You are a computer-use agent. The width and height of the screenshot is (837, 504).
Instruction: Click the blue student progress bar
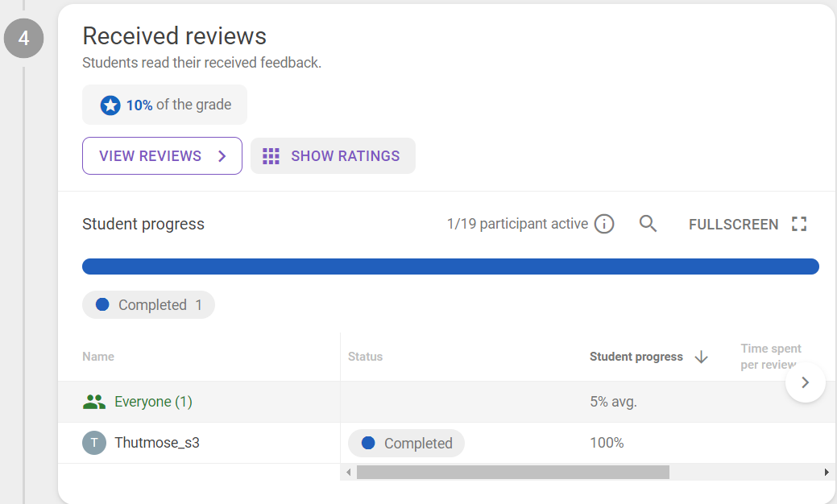[x=450, y=266]
